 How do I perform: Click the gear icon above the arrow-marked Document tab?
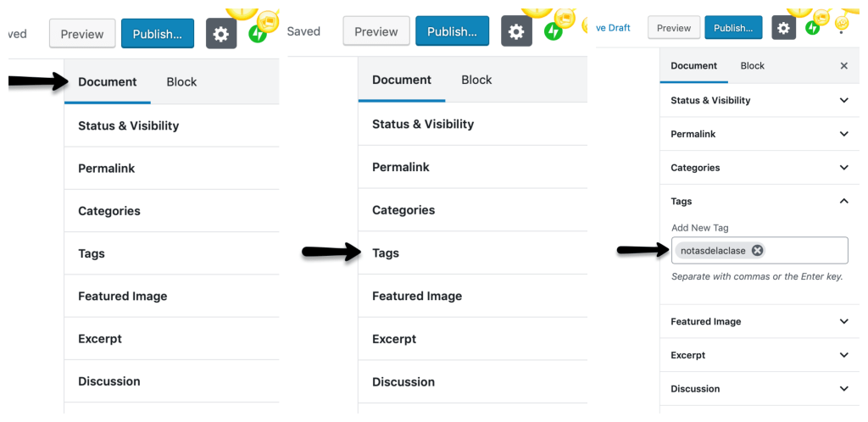pos(221,34)
